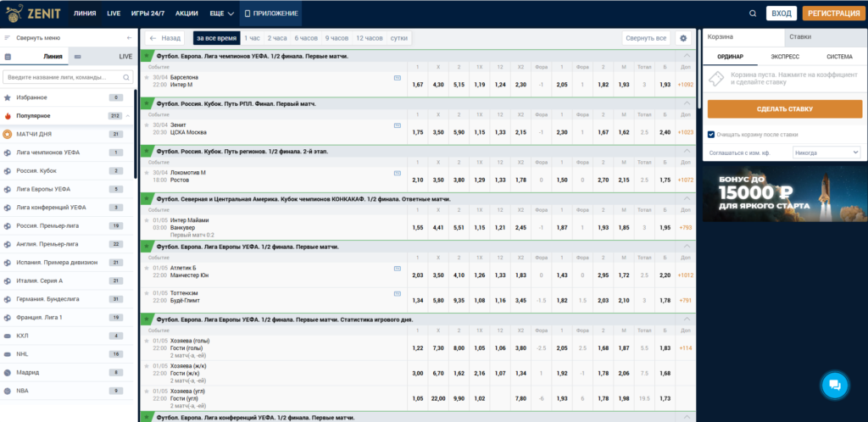The width and height of the screenshot is (868, 422).
Task: Collapse the Кубок. Путь РПЛ section chevron
Action: pyautogui.click(x=687, y=103)
